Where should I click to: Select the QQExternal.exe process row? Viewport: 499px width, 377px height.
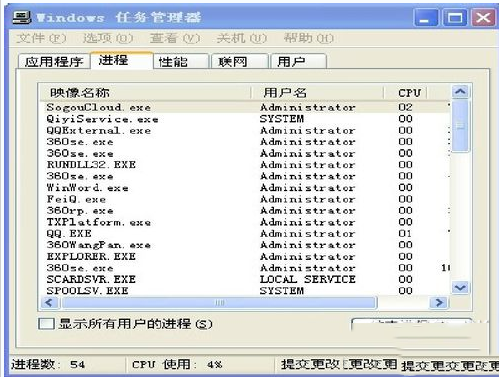tap(245, 130)
